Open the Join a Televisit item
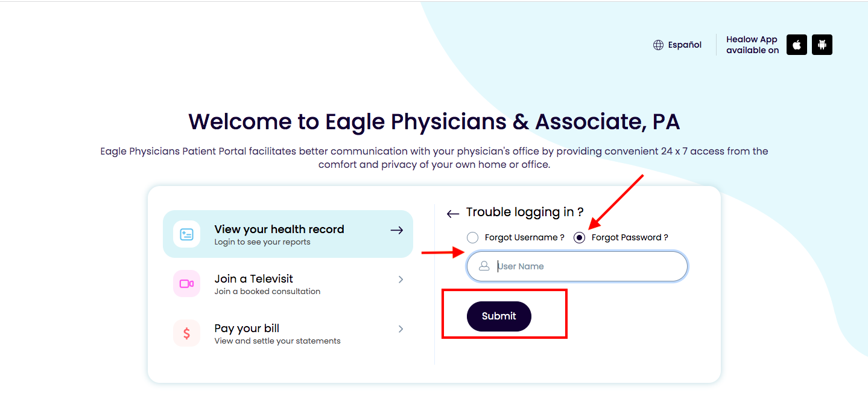 [288, 284]
